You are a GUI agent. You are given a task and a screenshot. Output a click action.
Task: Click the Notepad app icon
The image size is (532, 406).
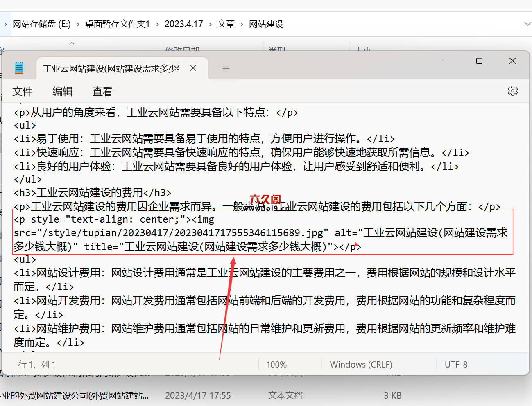coord(19,68)
